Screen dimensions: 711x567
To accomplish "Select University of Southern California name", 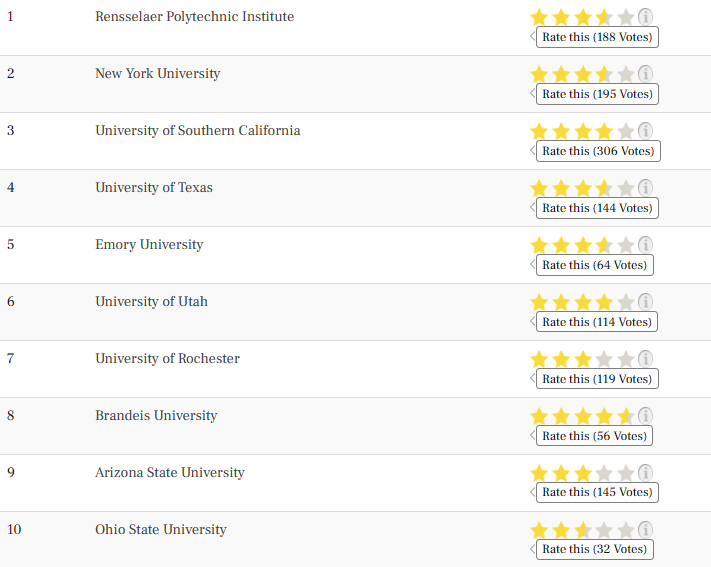I will pyautogui.click(x=198, y=131).
